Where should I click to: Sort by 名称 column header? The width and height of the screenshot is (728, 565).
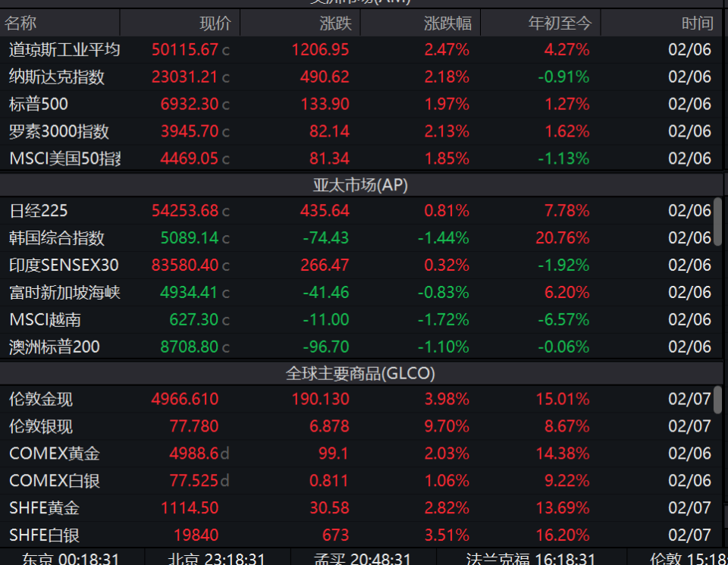click(60, 23)
